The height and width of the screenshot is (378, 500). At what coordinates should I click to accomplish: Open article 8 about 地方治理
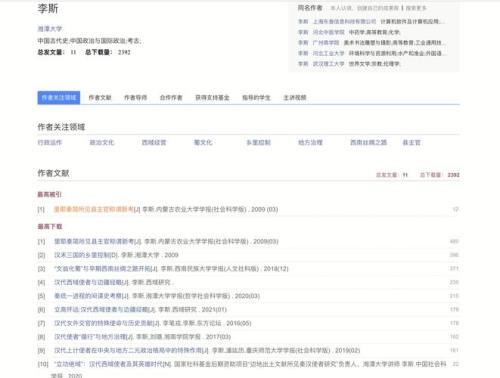coord(91,337)
